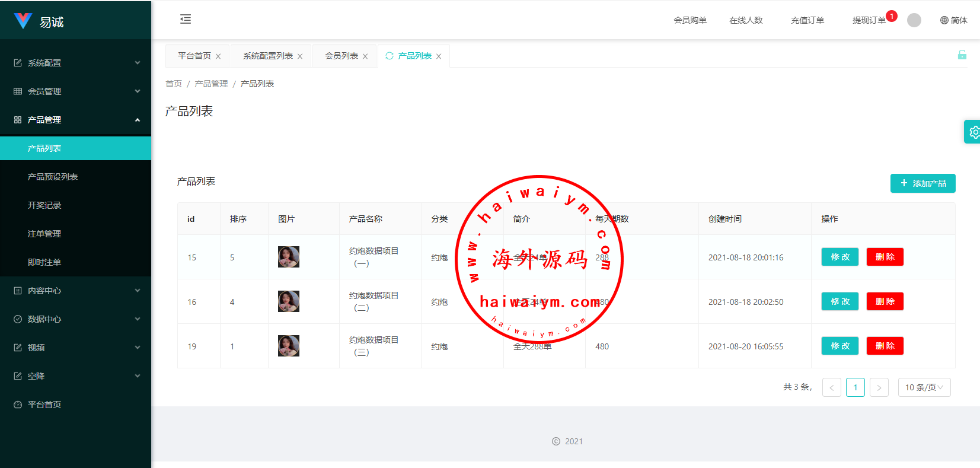The height and width of the screenshot is (468, 980).
Task: Go to next page using pagination arrow
Action: pyautogui.click(x=879, y=387)
